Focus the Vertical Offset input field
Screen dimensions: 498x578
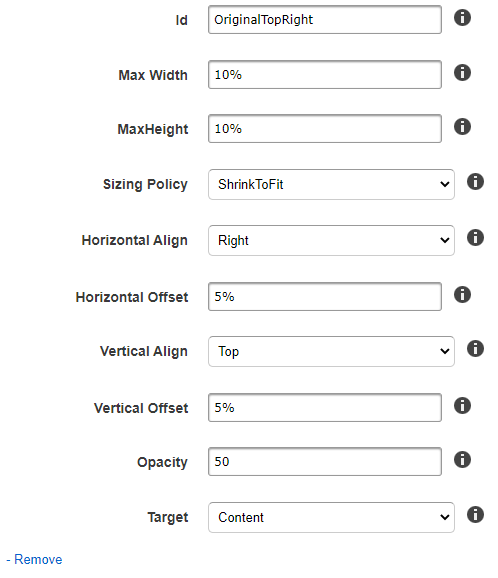pos(325,408)
